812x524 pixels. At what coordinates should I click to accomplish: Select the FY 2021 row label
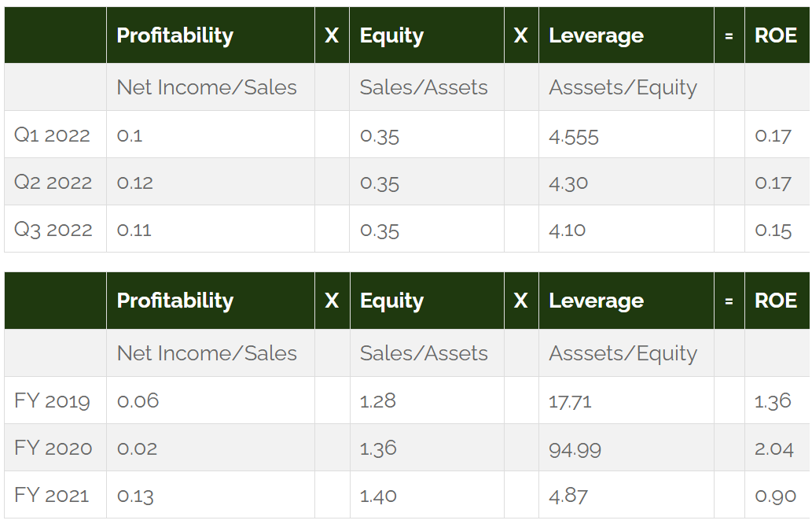51,495
